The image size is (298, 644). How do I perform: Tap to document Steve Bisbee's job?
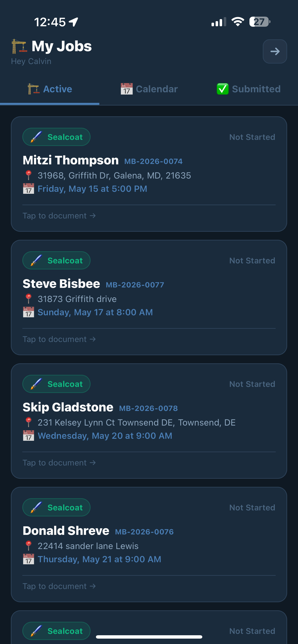click(59, 339)
